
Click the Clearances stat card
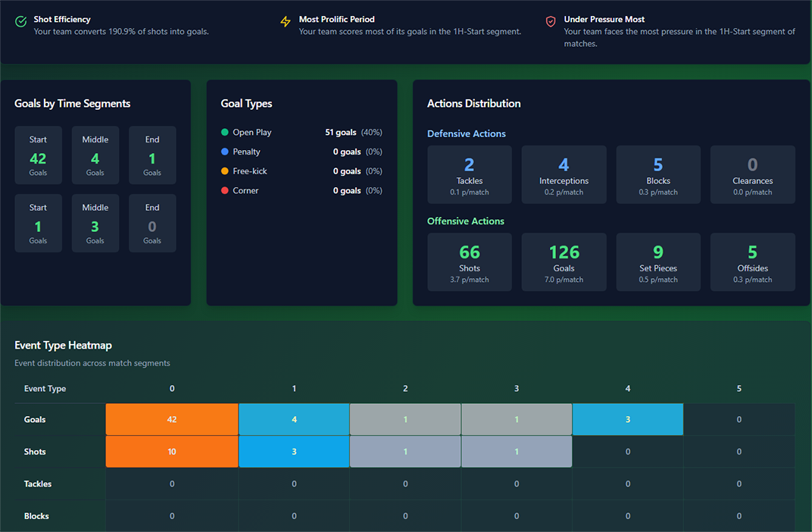752,174
